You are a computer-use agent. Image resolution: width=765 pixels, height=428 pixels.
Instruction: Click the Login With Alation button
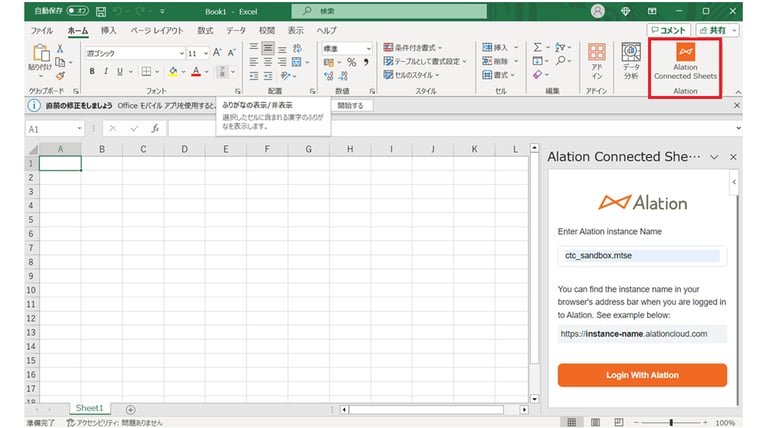642,375
